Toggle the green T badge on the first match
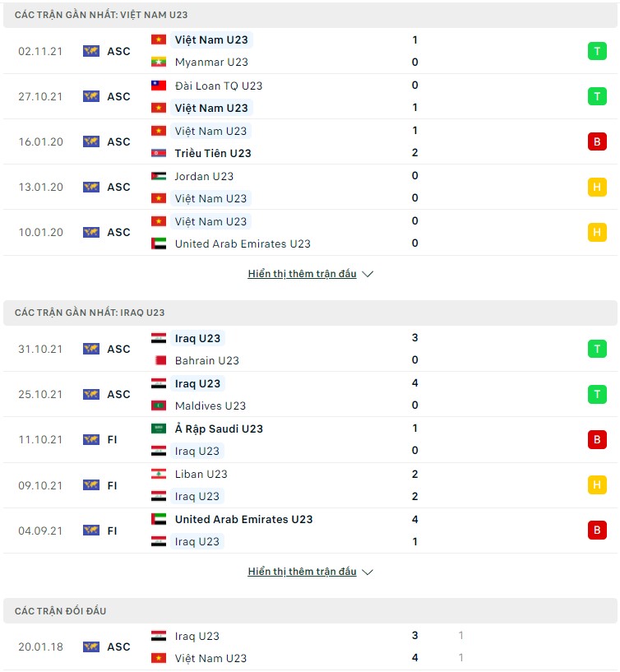620x672 pixels. (598, 50)
